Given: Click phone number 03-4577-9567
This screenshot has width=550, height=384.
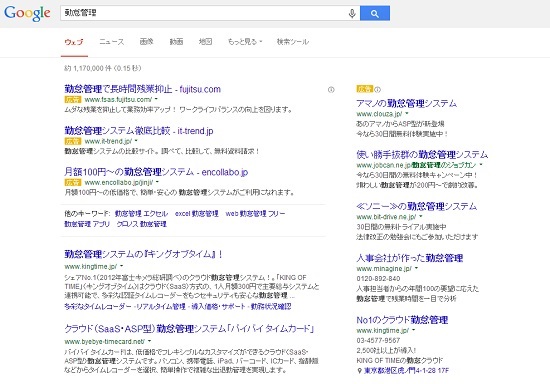Looking at the screenshot, I should click(x=378, y=340).
